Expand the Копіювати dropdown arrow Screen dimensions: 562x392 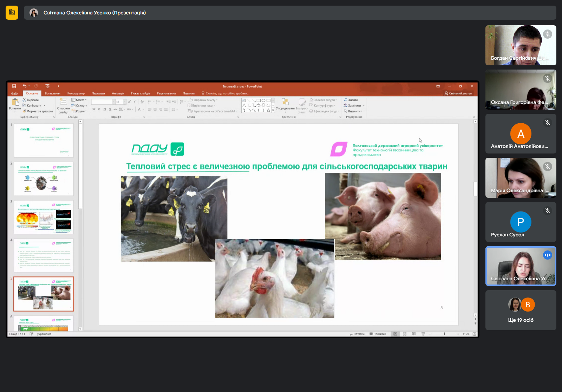click(44, 105)
